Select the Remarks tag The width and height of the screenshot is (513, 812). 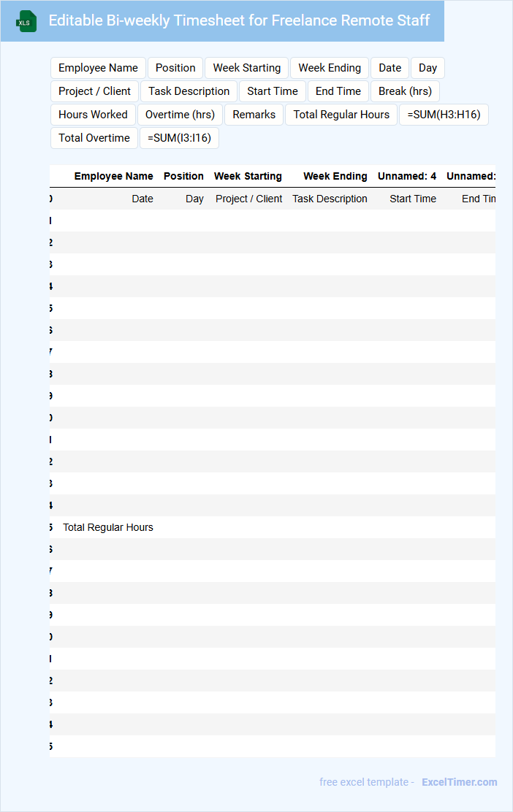click(254, 115)
